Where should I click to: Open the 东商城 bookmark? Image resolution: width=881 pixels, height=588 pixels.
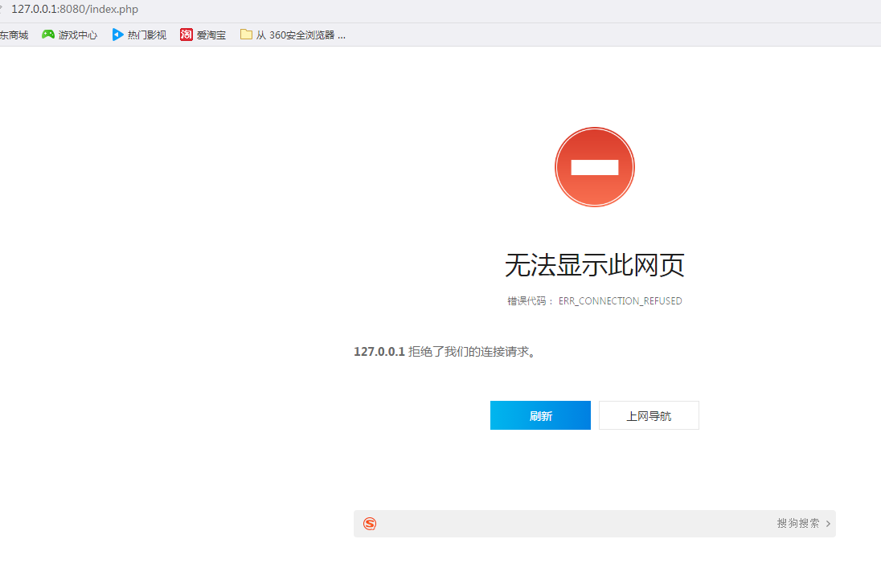(14, 35)
